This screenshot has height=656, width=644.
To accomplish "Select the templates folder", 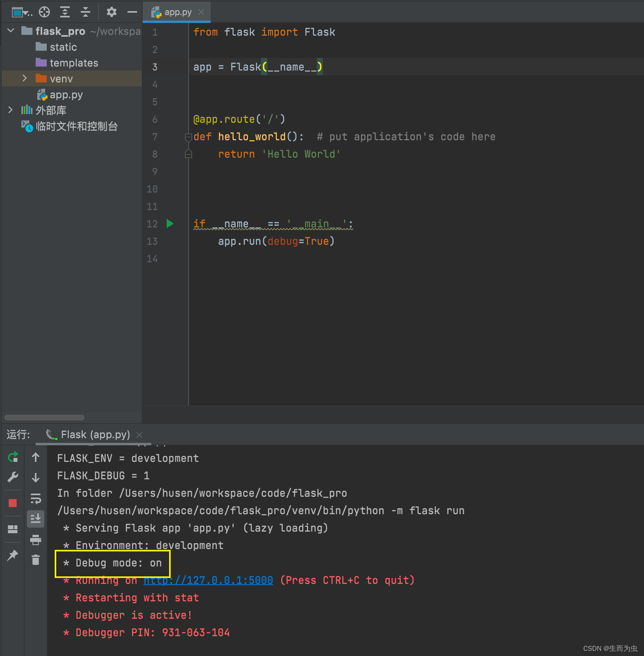I will pos(67,63).
